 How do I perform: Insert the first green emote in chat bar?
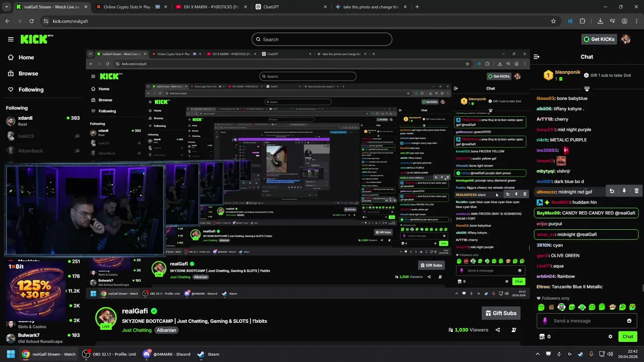pos(541,307)
